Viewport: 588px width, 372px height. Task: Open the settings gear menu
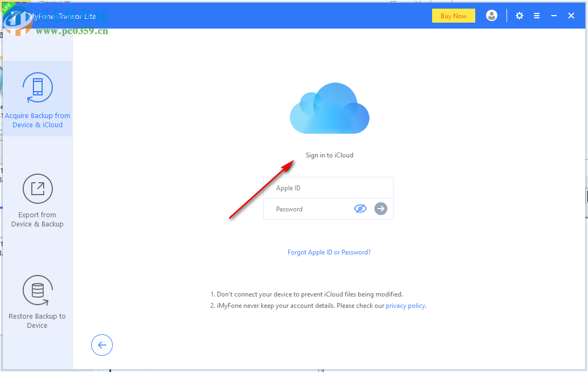pos(519,16)
